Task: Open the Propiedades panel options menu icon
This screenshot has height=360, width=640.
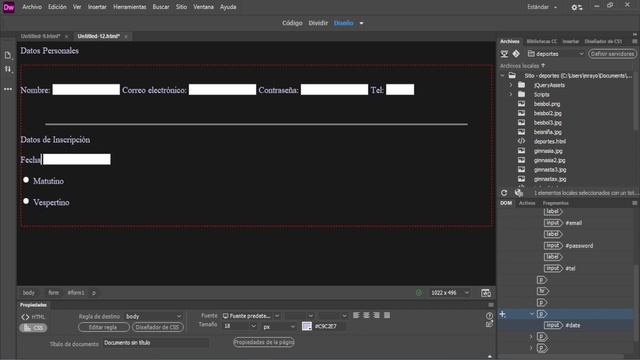Action: click(x=491, y=305)
